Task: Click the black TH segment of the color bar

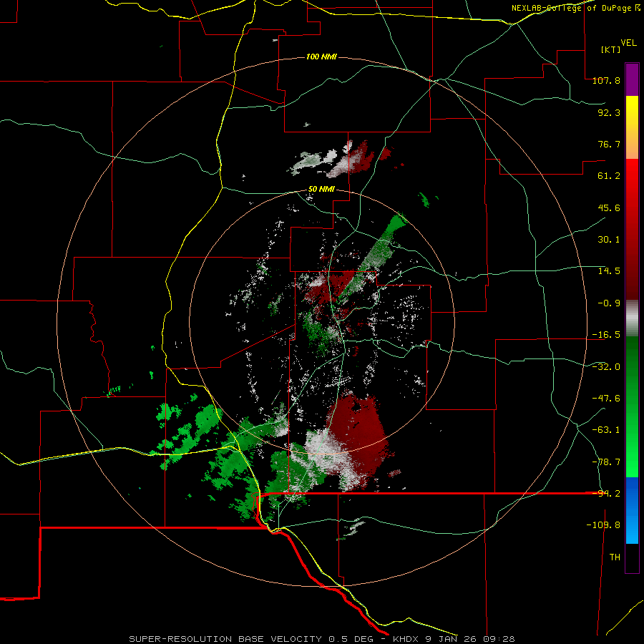Action: pos(632,557)
